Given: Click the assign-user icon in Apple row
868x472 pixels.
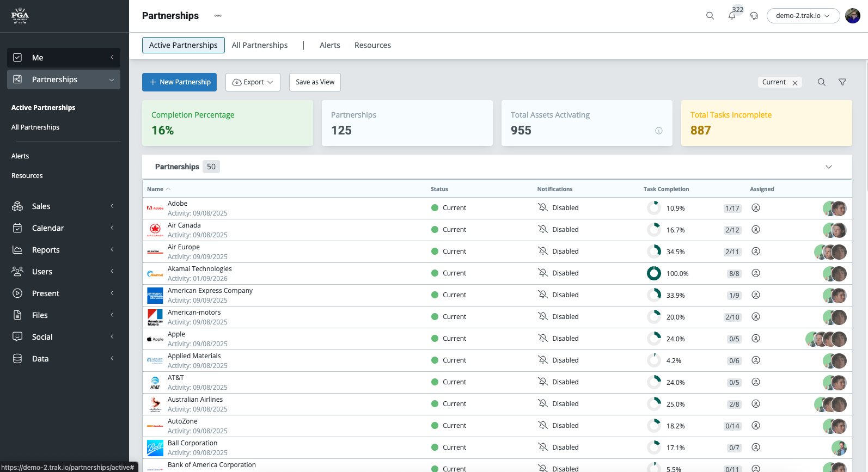Looking at the screenshot, I should [756, 339].
